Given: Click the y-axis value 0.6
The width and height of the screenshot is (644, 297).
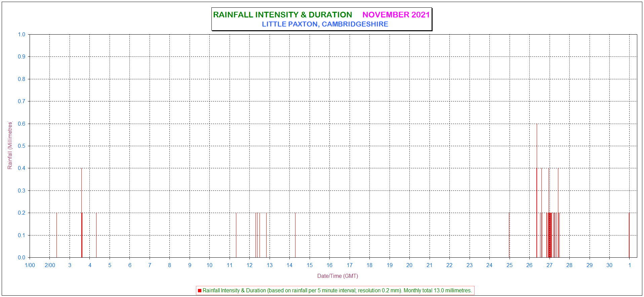Looking at the screenshot, I should click(x=22, y=124).
